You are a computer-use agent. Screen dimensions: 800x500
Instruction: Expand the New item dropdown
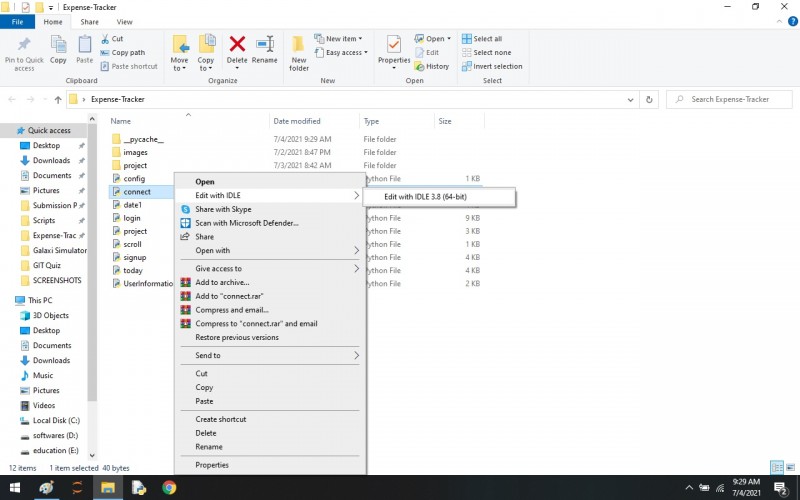tap(338, 39)
